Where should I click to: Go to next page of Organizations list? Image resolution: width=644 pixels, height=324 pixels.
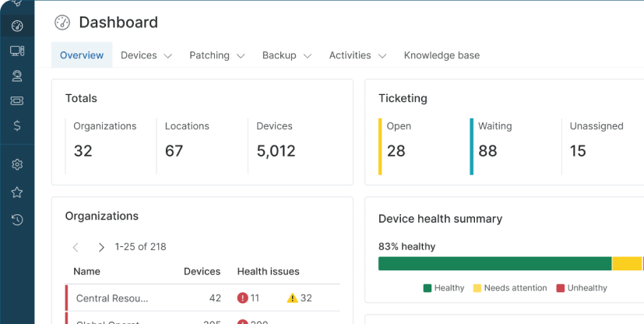[x=100, y=247]
